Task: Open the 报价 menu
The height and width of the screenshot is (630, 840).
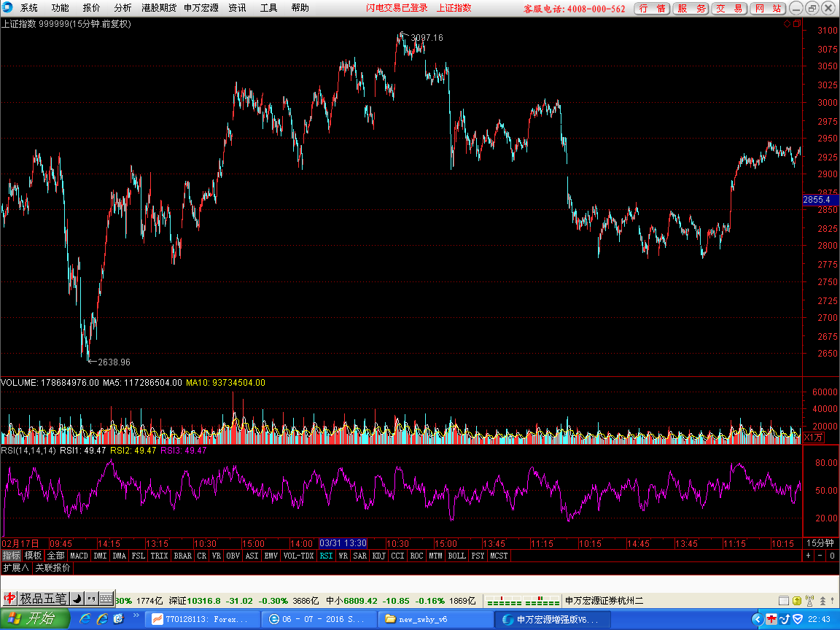Action: coord(91,8)
